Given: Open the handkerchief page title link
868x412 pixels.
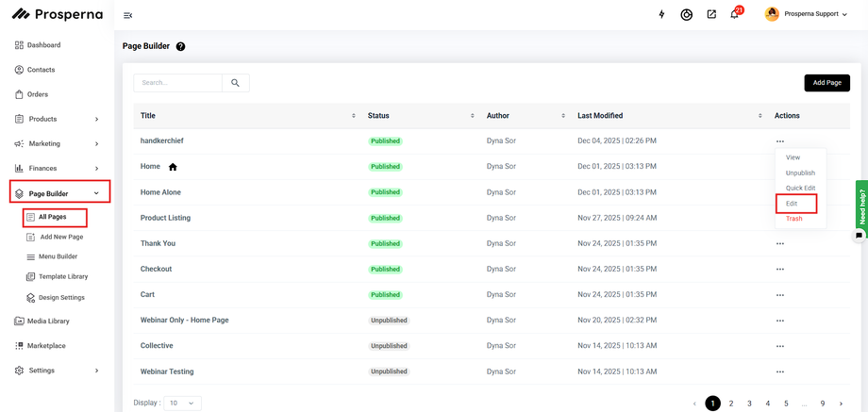Looking at the screenshot, I should pos(162,140).
